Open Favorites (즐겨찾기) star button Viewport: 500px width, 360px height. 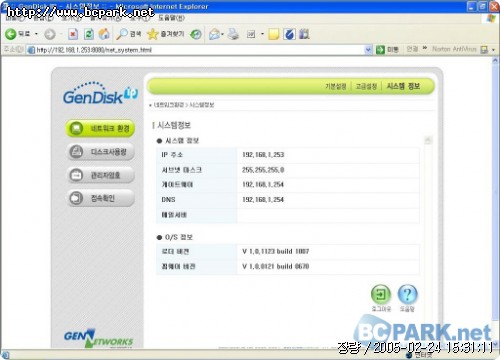coord(165,34)
